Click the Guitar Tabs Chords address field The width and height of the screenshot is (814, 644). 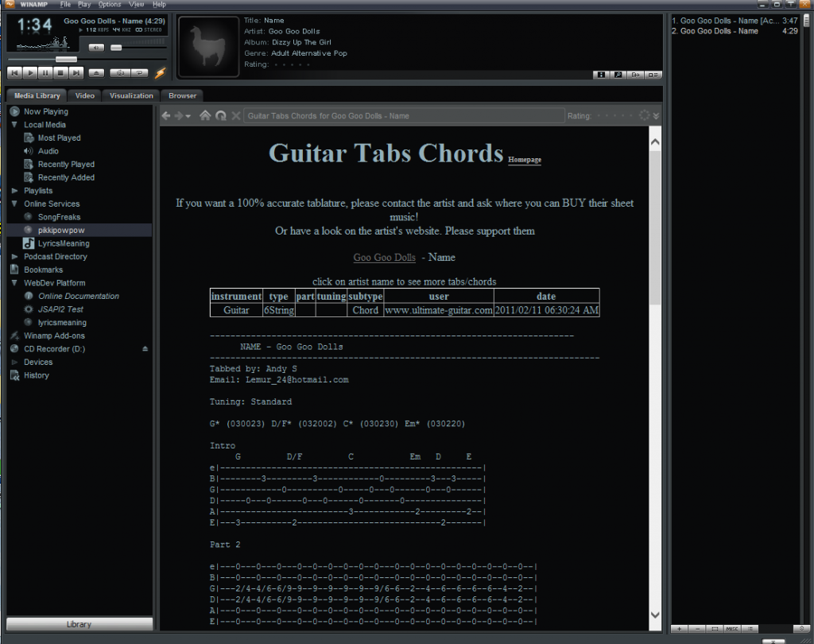(x=404, y=116)
